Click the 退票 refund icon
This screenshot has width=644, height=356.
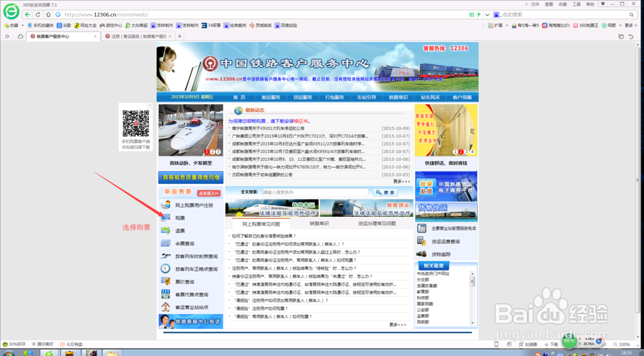[x=166, y=230]
